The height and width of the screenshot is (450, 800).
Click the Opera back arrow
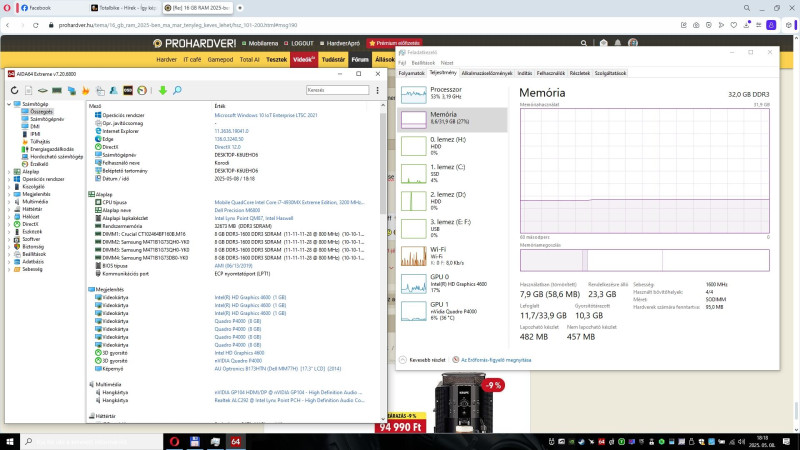point(8,25)
